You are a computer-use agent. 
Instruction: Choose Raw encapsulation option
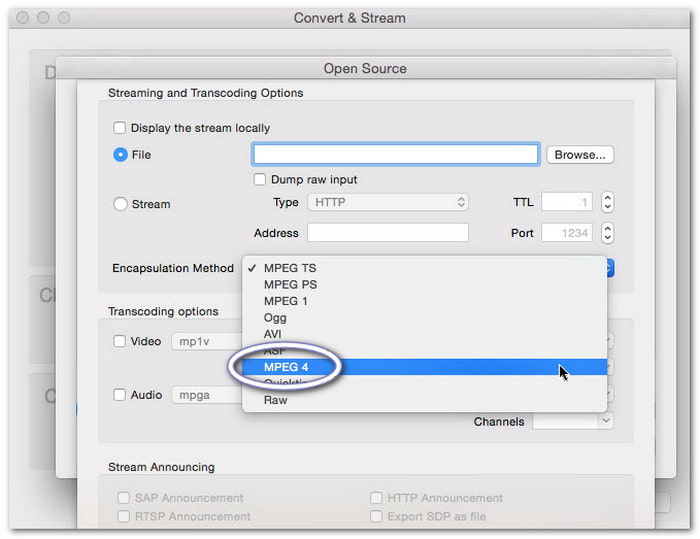424,400
